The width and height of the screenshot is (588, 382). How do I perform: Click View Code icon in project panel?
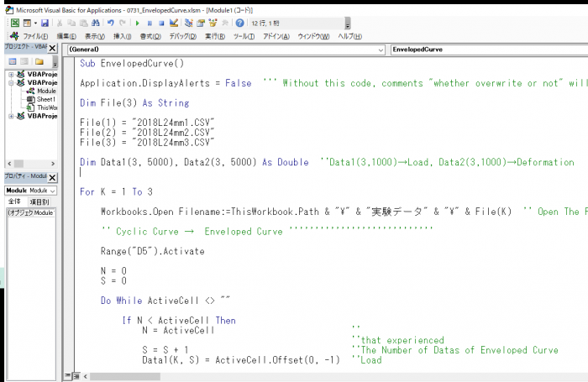(13, 61)
